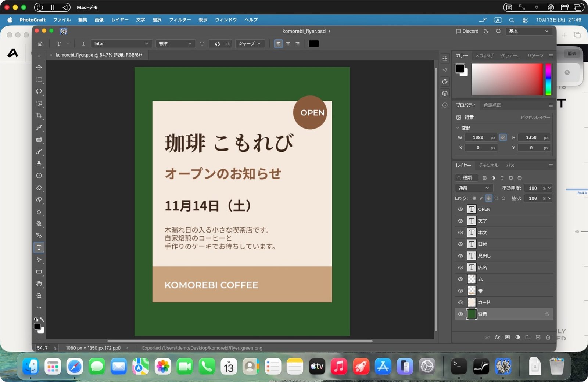This screenshot has height=382, width=588.
Task: Select the Crop tool
Action: 39,115
